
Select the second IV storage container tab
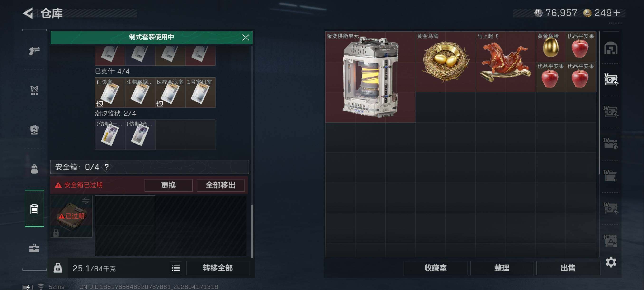click(x=611, y=144)
